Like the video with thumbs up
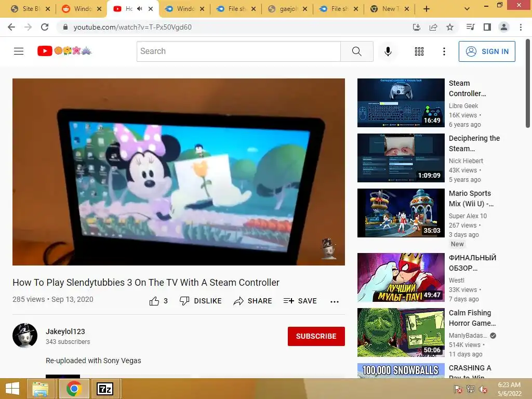The width and height of the screenshot is (532, 399). point(158,301)
